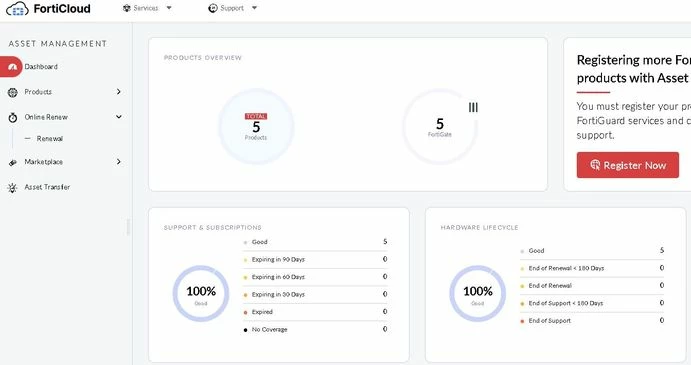Click Expiring in 90 Days row

point(315,260)
